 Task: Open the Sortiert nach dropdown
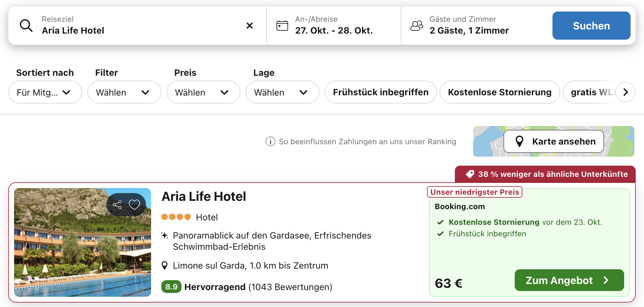45,92
